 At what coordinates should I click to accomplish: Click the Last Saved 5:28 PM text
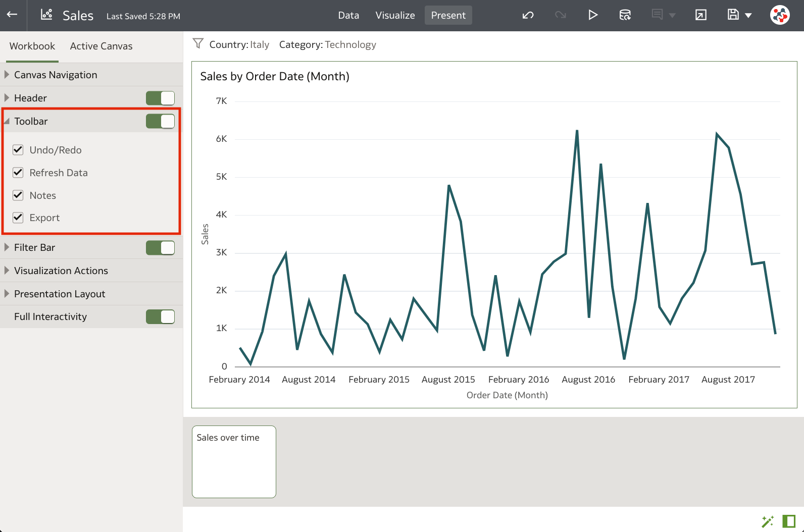point(143,16)
